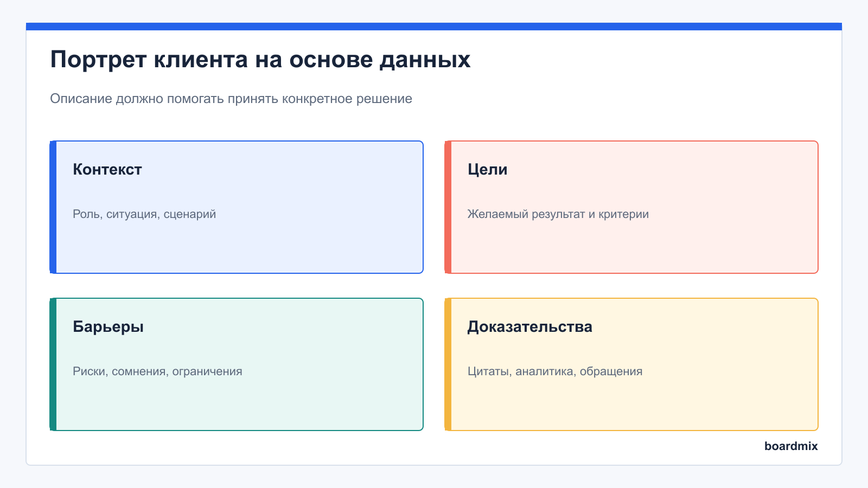Select the "Барьеры" card heading
This screenshot has width=868, height=488.
coord(108,327)
